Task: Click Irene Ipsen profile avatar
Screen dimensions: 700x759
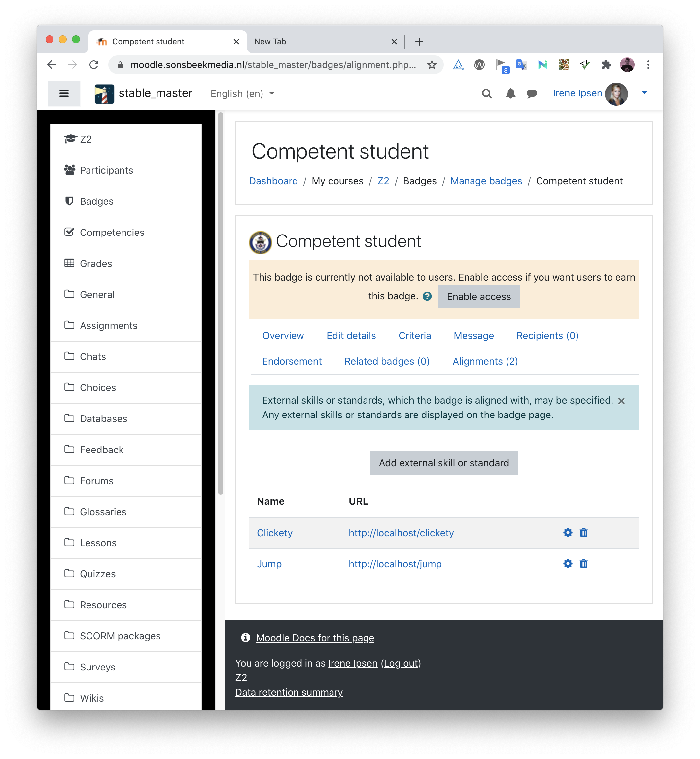Action: tap(616, 93)
